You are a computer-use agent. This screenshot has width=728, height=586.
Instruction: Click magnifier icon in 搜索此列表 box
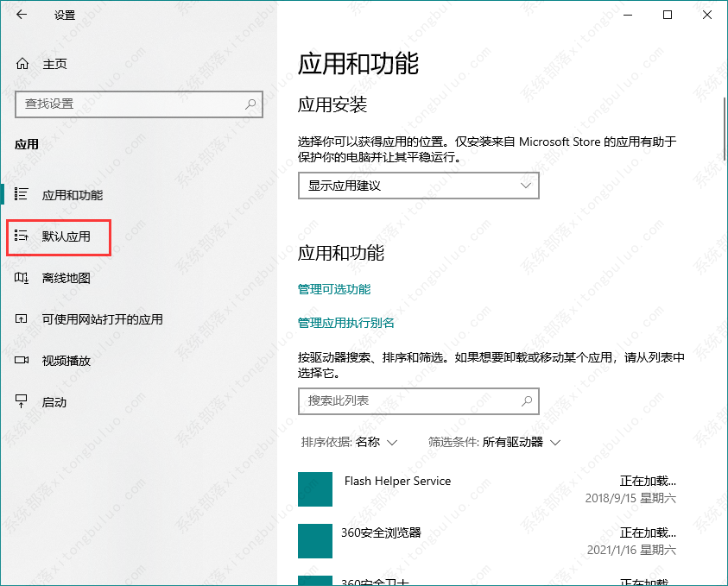click(x=526, y=401)
